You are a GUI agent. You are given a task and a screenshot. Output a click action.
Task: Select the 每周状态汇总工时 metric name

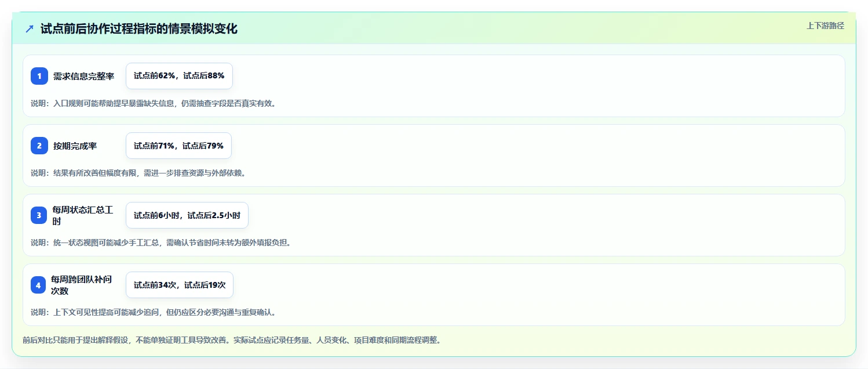pyautogui.click(x=82, y=215)
